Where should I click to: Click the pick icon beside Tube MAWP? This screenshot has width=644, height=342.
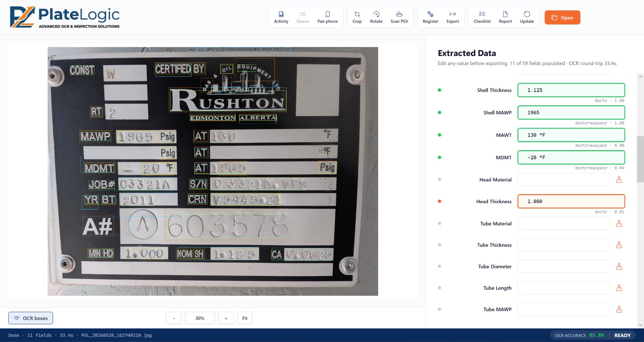pos(619,309)
